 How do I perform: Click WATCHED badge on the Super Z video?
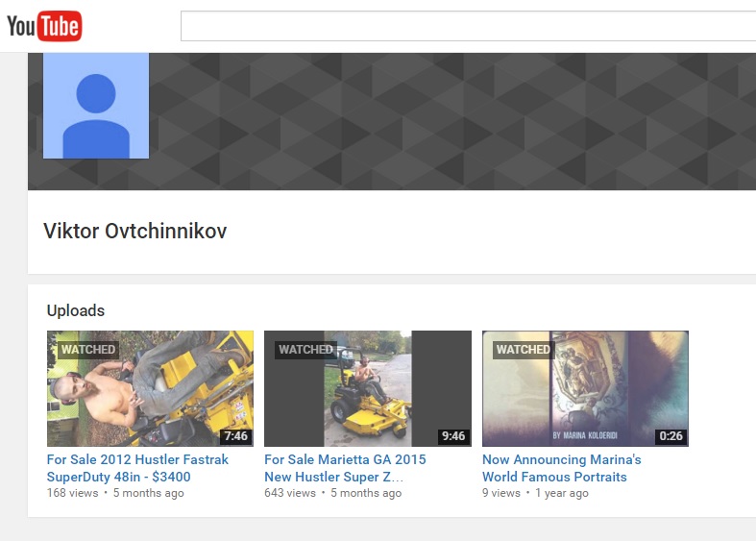pyautogui.click(x=305, y=349)
